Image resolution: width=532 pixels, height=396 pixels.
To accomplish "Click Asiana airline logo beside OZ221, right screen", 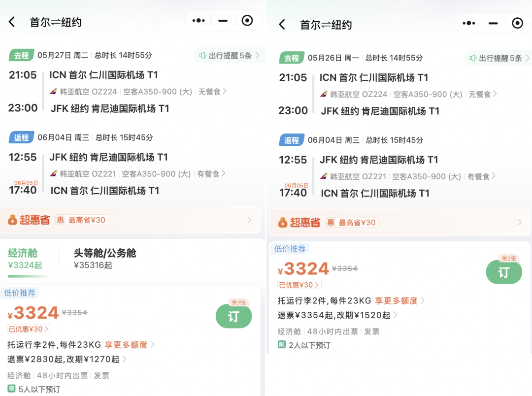I will tap(324, 176).
